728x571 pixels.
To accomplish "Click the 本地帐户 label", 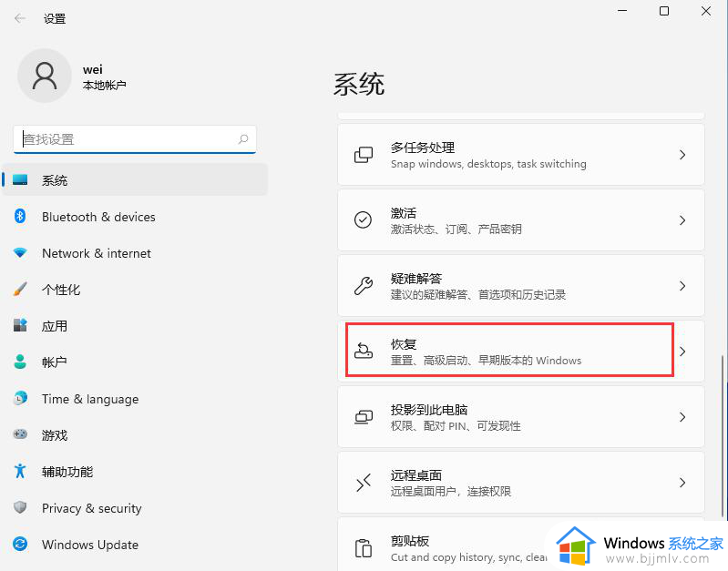I will click(105, 85).
